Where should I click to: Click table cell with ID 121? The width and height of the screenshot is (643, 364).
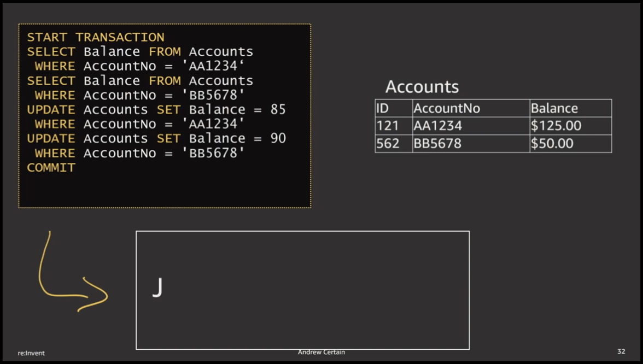[x=388, y=126]
